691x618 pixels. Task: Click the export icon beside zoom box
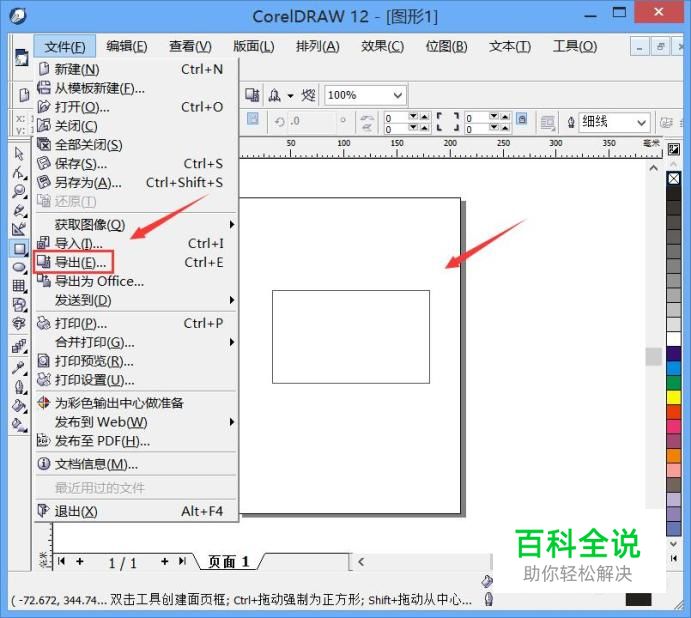point(252,95)
